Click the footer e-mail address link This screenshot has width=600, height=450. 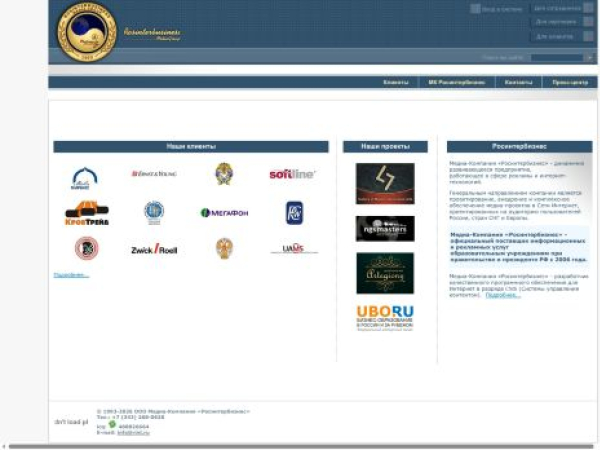(133, 433)
